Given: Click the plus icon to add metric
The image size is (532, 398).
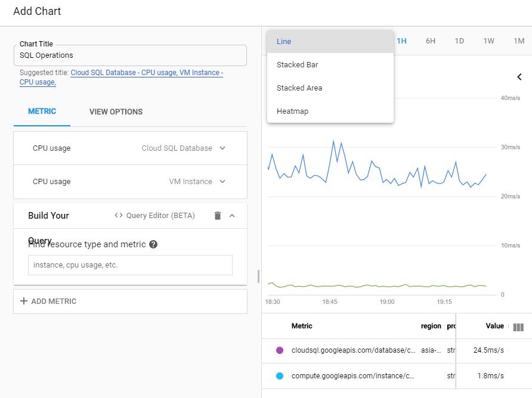Looking at the screenshot, I should click(x=24, y=301).
